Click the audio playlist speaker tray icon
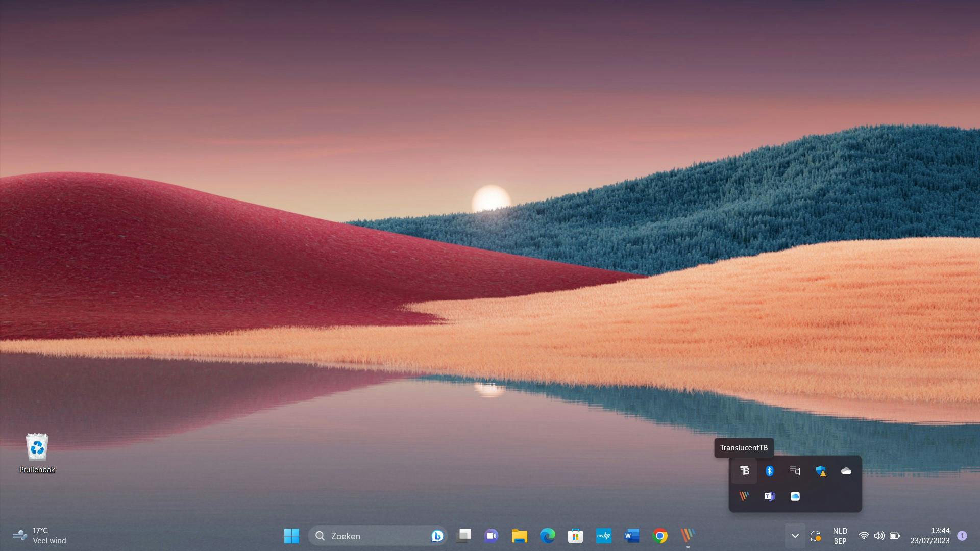The width and height of the screenshot is (980, 551). 795,471
